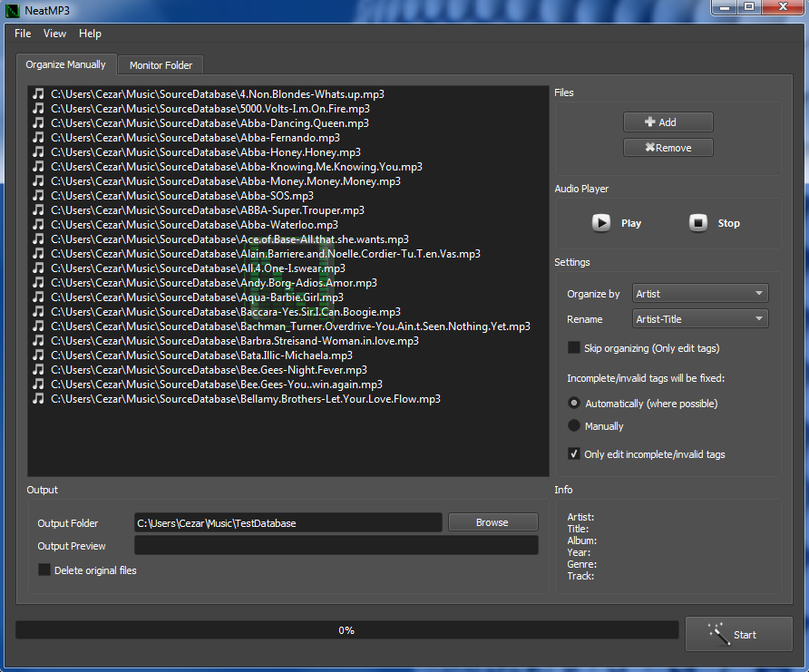809x672 pixels.
Task: Click music note icon beside All.4.One-I.swear.mp3
Action: click(x=38, y=268)
